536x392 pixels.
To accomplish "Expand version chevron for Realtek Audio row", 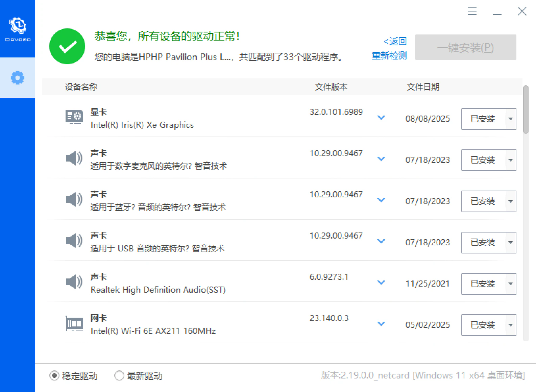I will click(x=381, y=283).
